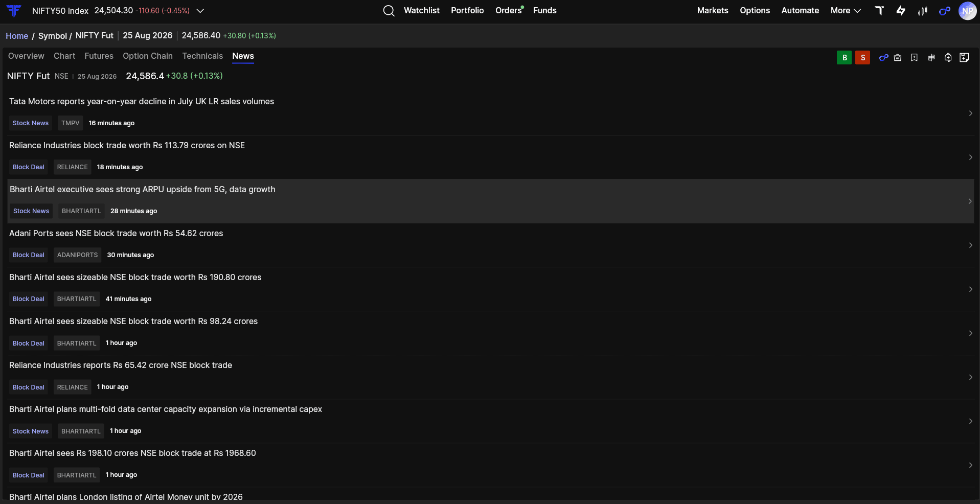This screenshot has height=504, width=980.
Task: Expand the Airtel data center capex row arrow
Action: click(970, 421)
